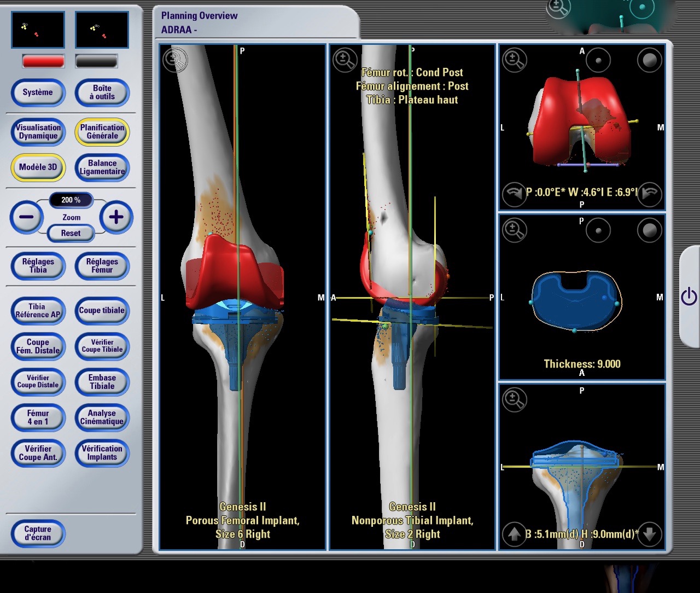Viewport: 700px width, 593px height.
Task: Toggle Modèle 3D display
Action: click(38, 167)
